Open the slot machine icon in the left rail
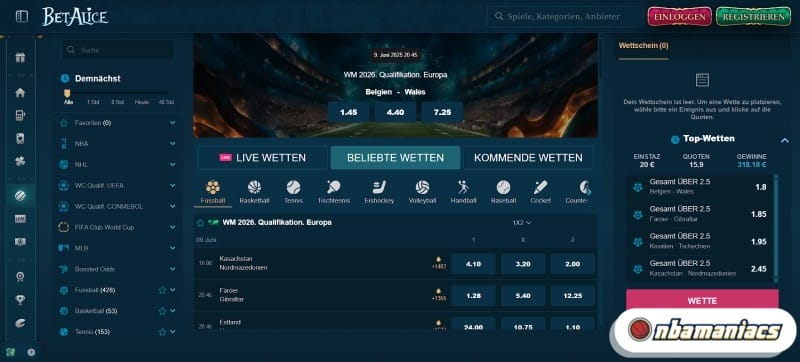The width and height of the screenshot is (800, 362). click(20, 115)
